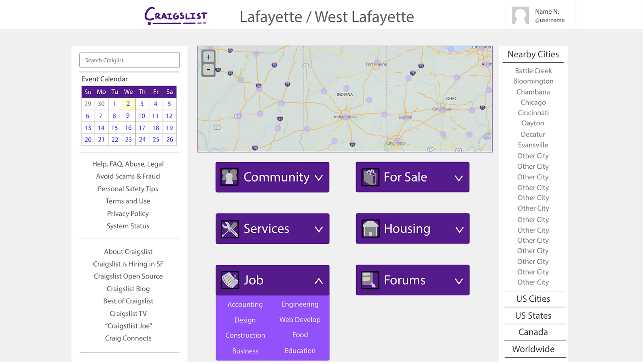The image size is (643, 364).
Task: Zoom in on the map
Action: [208, 57]
